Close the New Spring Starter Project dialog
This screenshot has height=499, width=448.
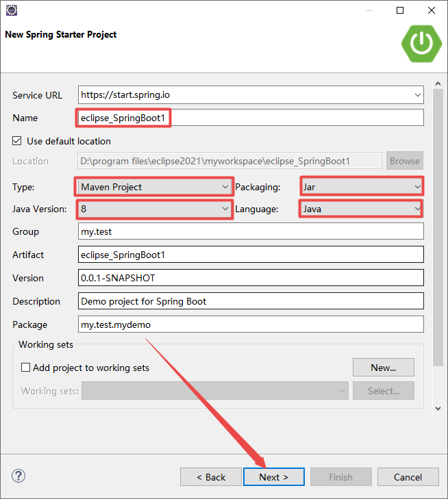[432, 10]
